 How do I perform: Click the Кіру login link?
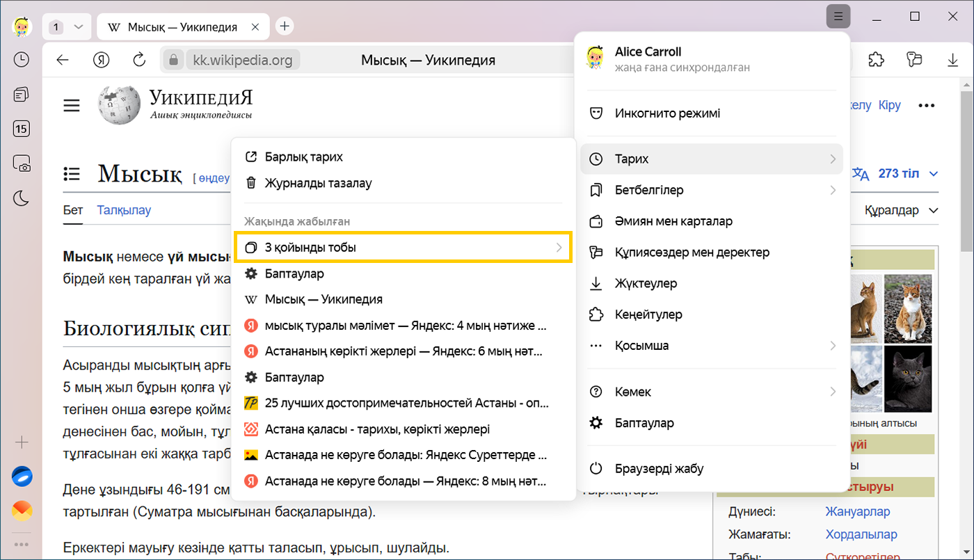click(x=889, y=105)
